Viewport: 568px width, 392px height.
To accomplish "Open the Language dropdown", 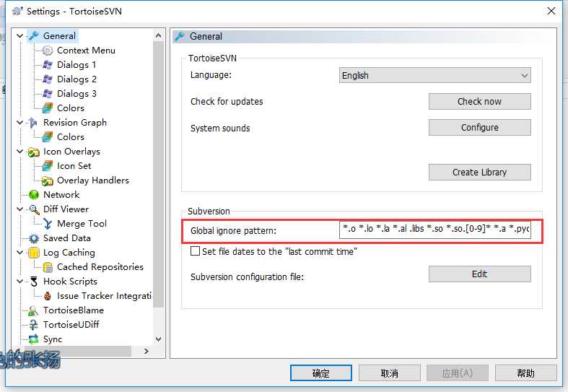I will [x=434, y=75].
